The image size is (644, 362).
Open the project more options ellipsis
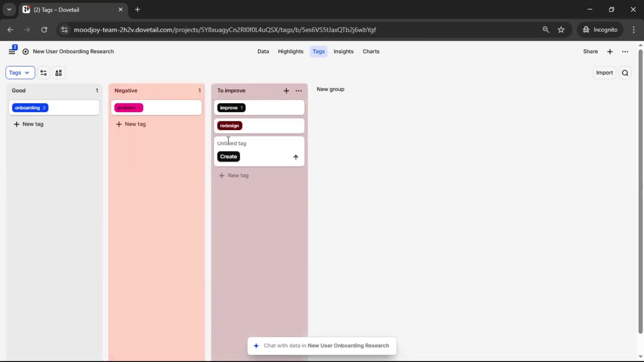(625, 52)
